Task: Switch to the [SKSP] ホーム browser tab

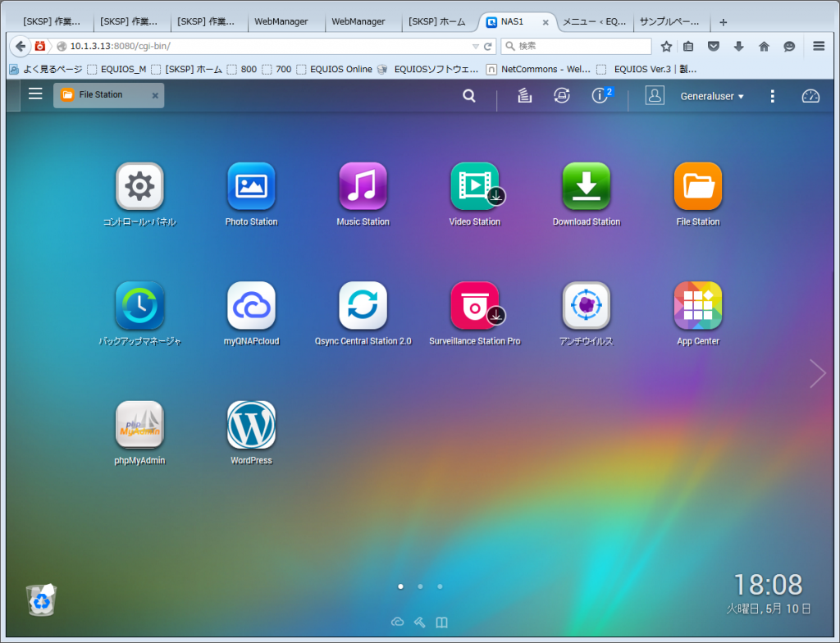Action: tap(437, 22)
